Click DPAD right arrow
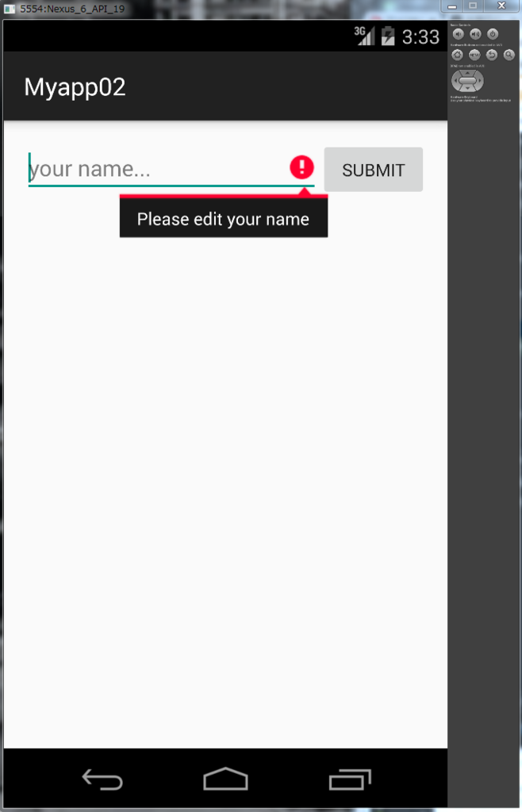The width and height of the screenshot is (522, 812). (x=479, y=81)
